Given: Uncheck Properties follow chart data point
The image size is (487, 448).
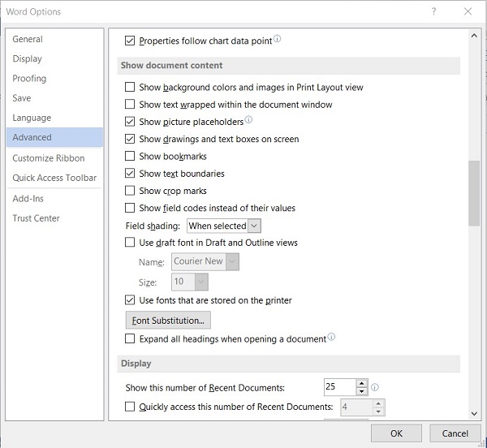Looking at the screenshot, I should 130,41.
